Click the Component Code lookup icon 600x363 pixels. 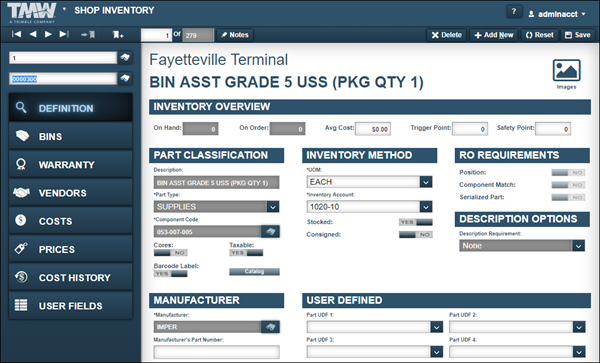pyautogui.click(x=271, y=231)
